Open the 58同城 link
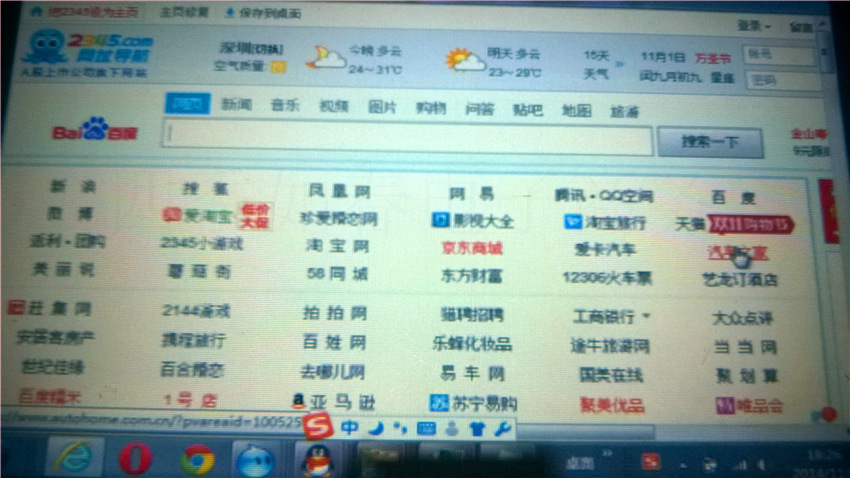 pos(337,273)
